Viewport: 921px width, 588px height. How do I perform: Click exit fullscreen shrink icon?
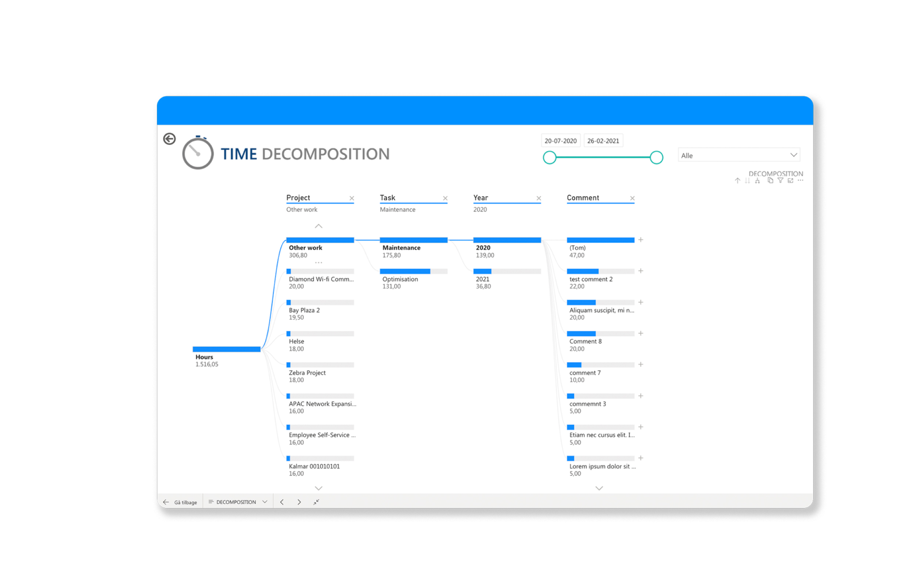coord(316,502)
